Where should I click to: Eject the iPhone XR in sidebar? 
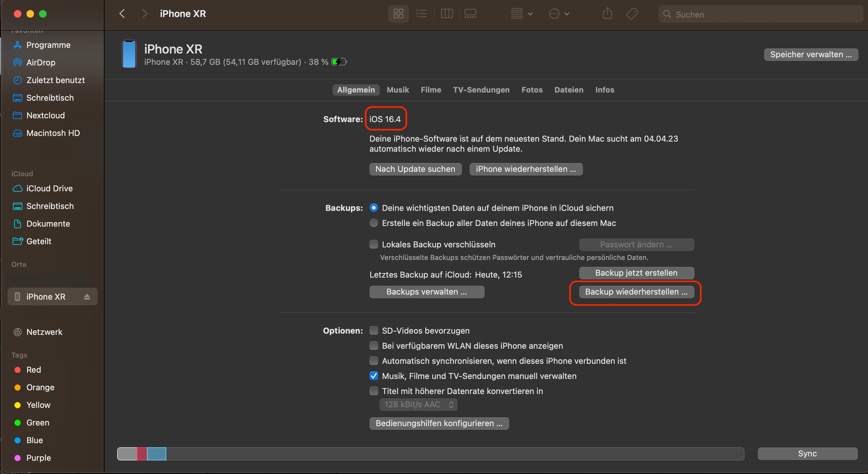coord(87,296)
